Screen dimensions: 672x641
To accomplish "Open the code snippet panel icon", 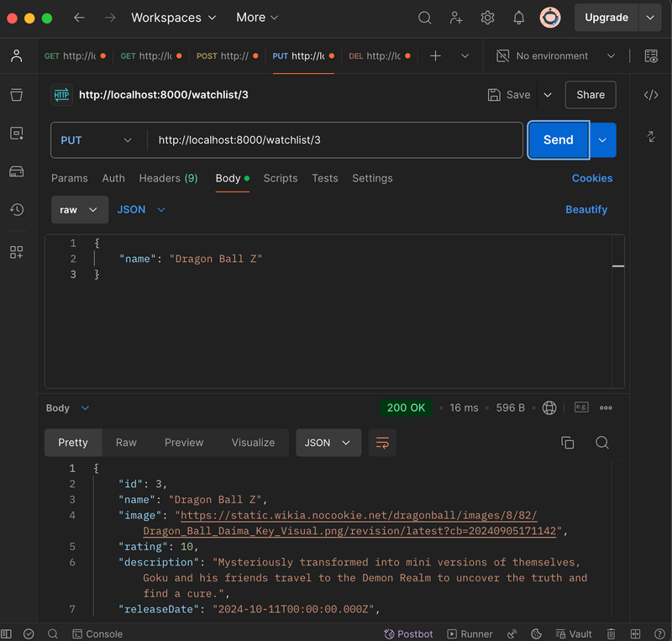I will (x=651, y=95).
